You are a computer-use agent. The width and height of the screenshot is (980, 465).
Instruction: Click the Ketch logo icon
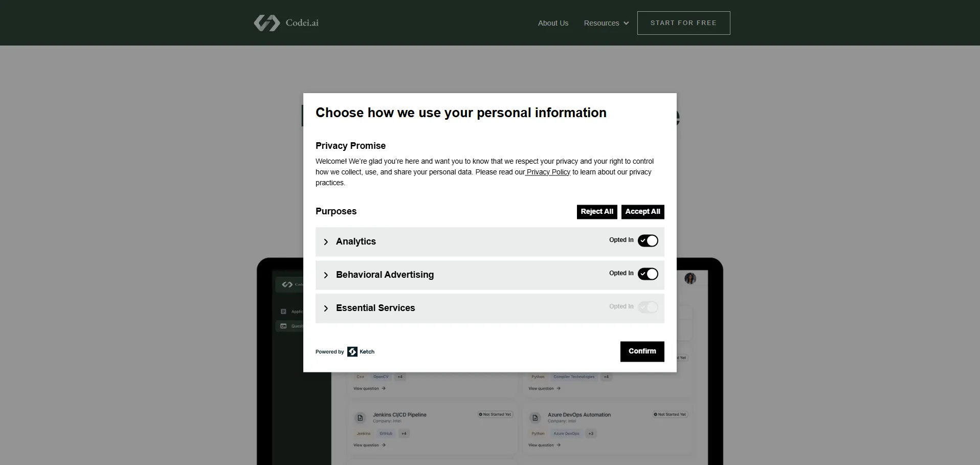(x=352, y=351)
